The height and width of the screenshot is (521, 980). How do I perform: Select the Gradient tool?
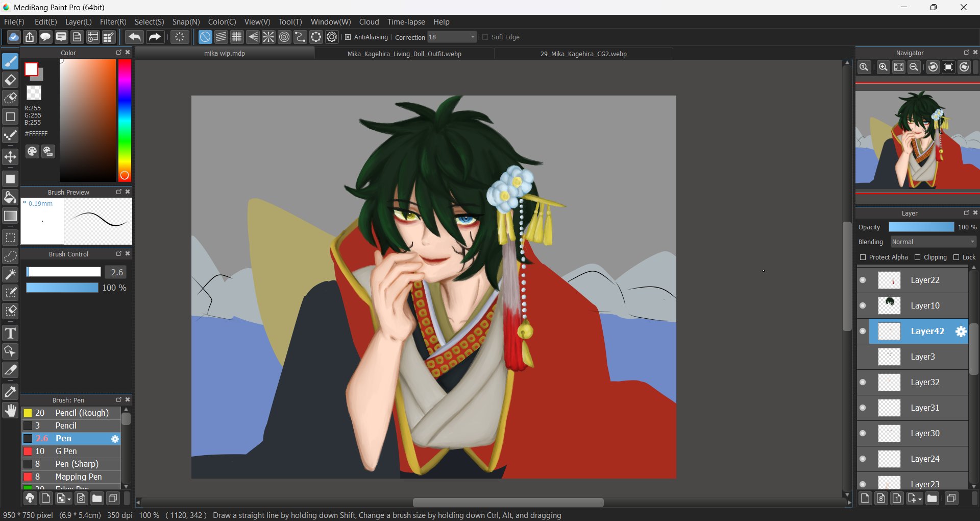(x=10, y=216)
